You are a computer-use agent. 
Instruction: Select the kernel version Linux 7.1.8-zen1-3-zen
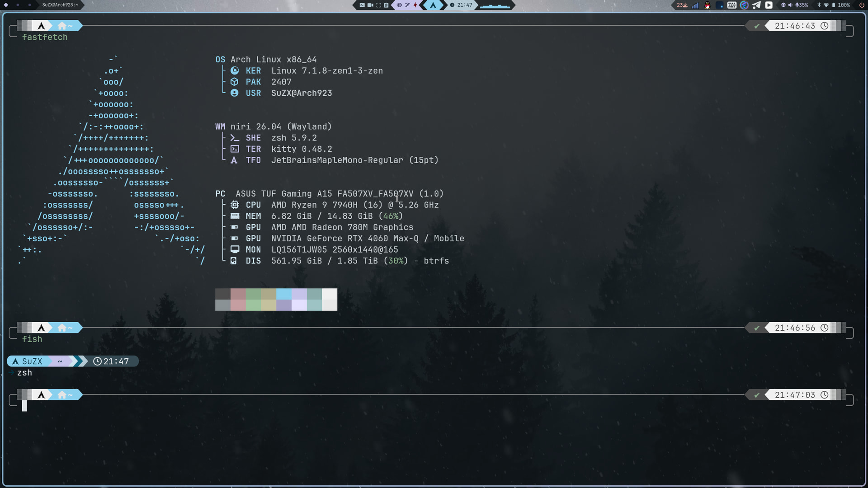pyautogui.click(x=327, y=71)
